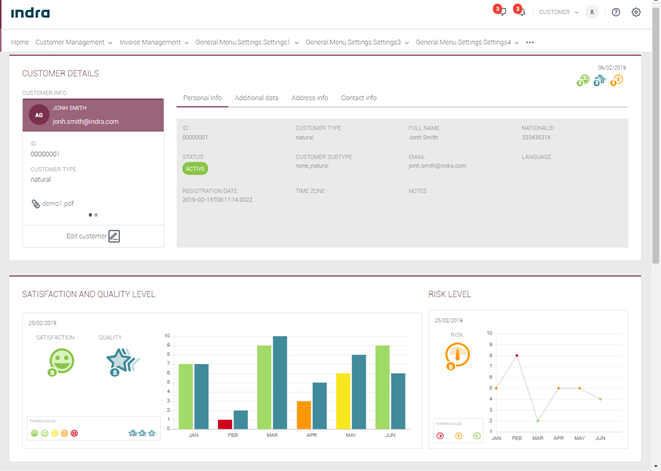
Task: Click the paperclip attachment icon
Action: tap(35, 204)
